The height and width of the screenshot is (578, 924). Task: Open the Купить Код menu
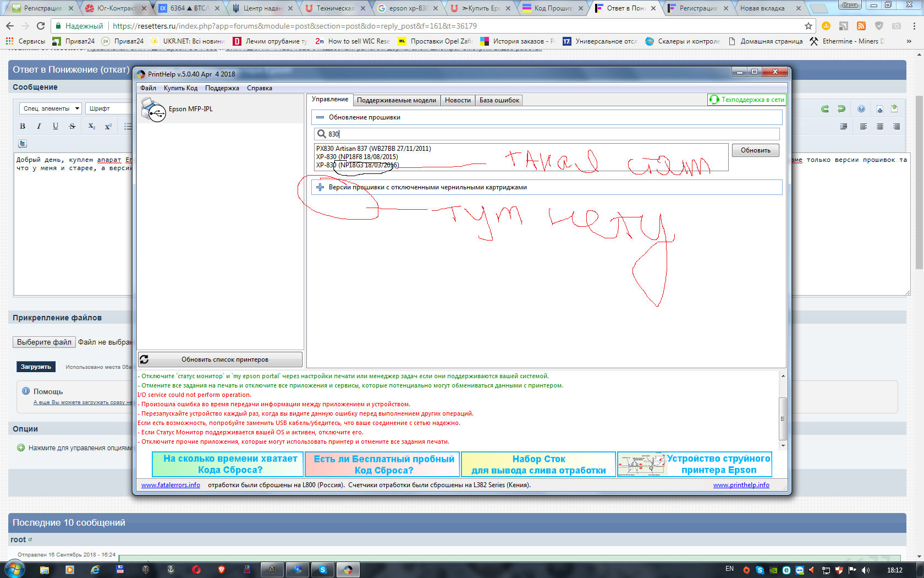coord(180,88)
